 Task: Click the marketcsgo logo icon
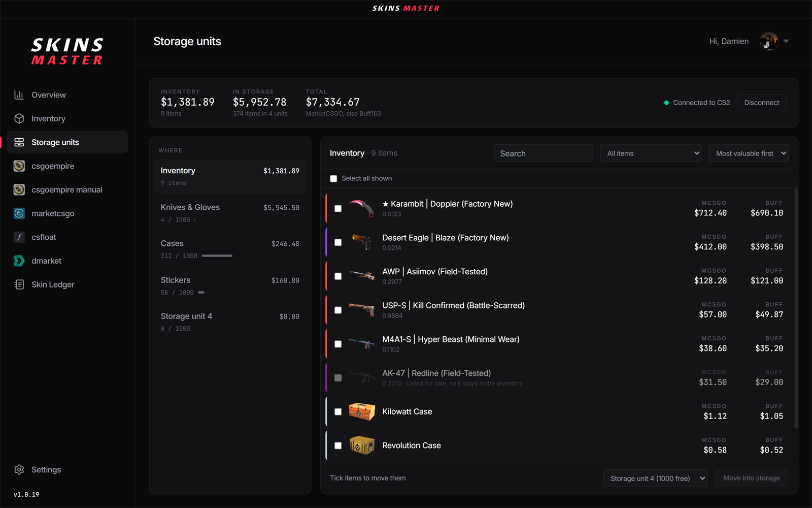click(x=19, y=213)
